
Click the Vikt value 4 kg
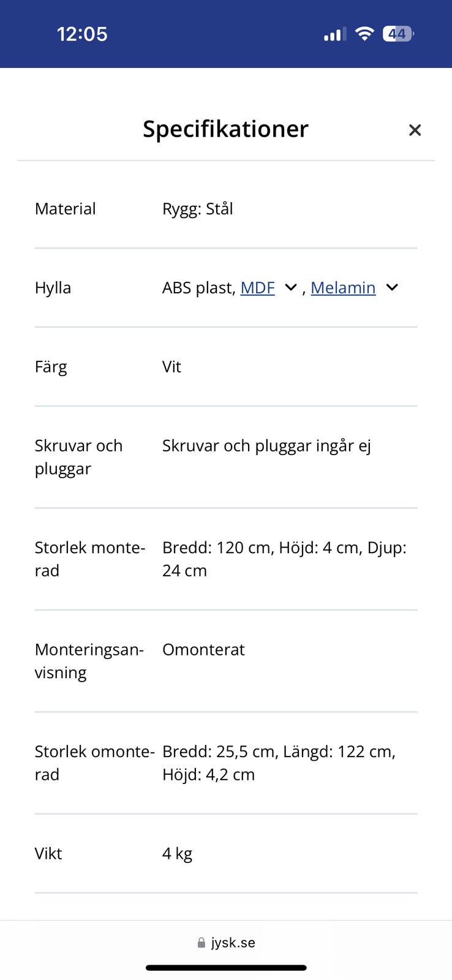coord(177,854)
